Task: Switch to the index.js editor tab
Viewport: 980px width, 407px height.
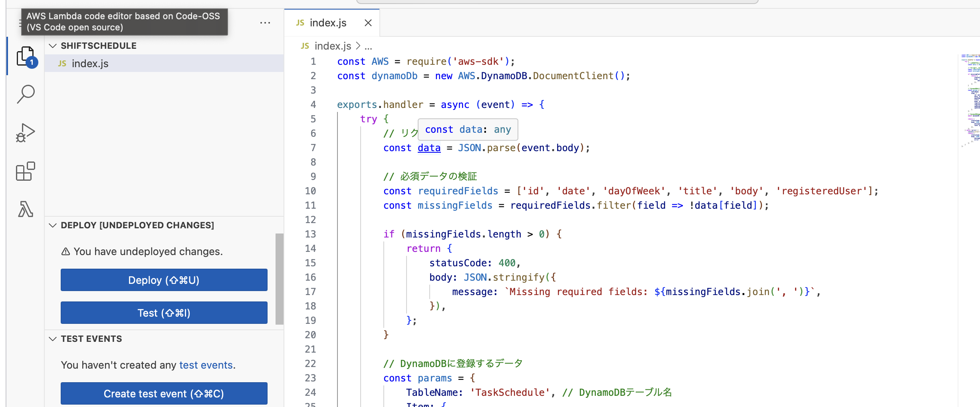Action: pos(327,23)
